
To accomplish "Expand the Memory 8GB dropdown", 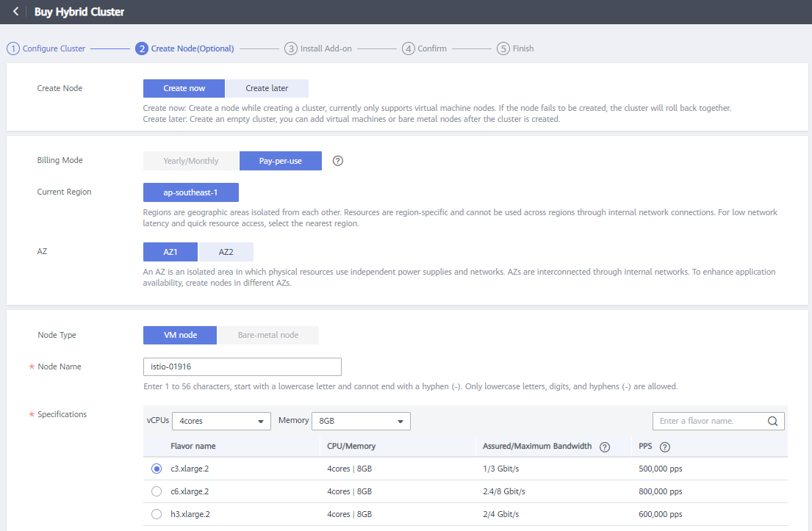I will [361, 422].
